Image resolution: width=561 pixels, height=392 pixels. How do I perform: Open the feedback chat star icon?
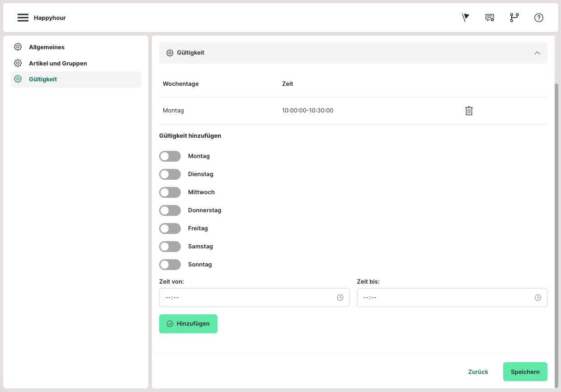tap(490, 18)
